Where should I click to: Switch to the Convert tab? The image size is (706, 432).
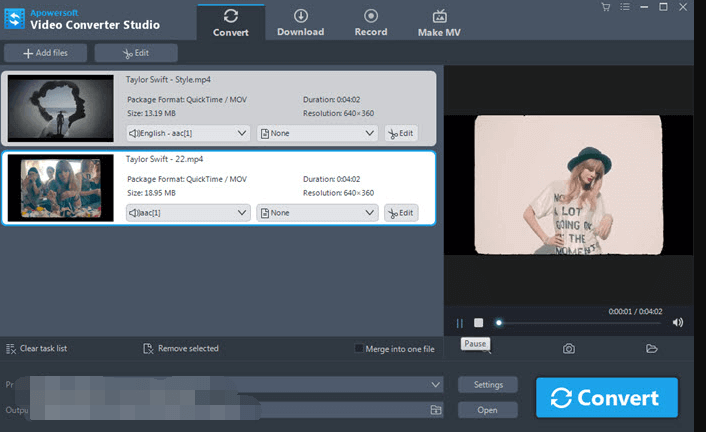click(231, 23)
